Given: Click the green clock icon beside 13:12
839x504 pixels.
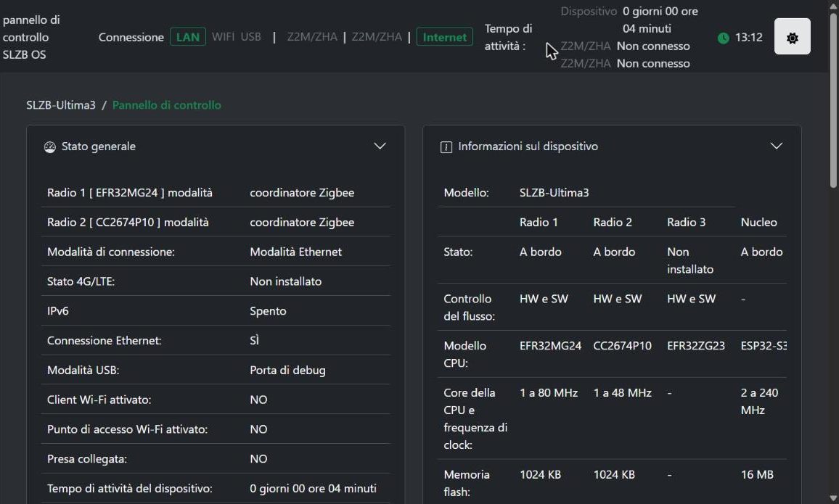Looking at the screenshot, I should click(x=723, y=38).
